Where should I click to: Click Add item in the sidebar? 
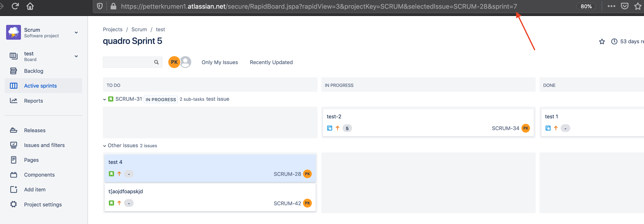pyautogui.click(x=35, y=189)
